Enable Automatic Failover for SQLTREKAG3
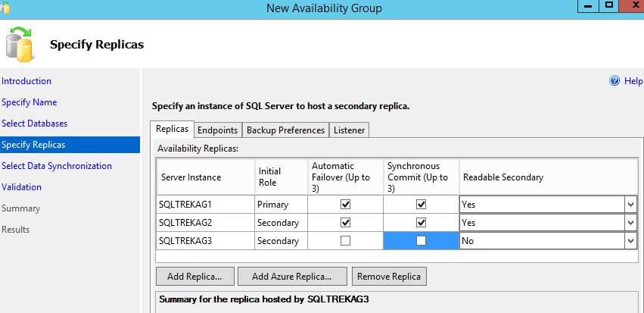Screen dimensions: 644x313 coord(346,240)
